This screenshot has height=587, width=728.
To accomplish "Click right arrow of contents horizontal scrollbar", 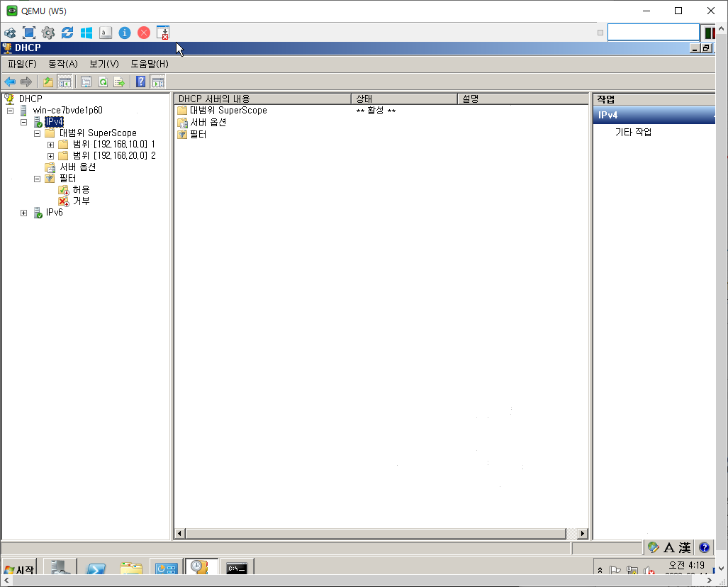I will click(x=583, y=533).
